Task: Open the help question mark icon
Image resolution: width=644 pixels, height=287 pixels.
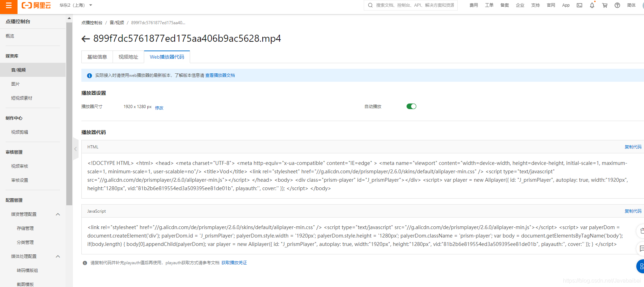Action: tap(617, 5)
